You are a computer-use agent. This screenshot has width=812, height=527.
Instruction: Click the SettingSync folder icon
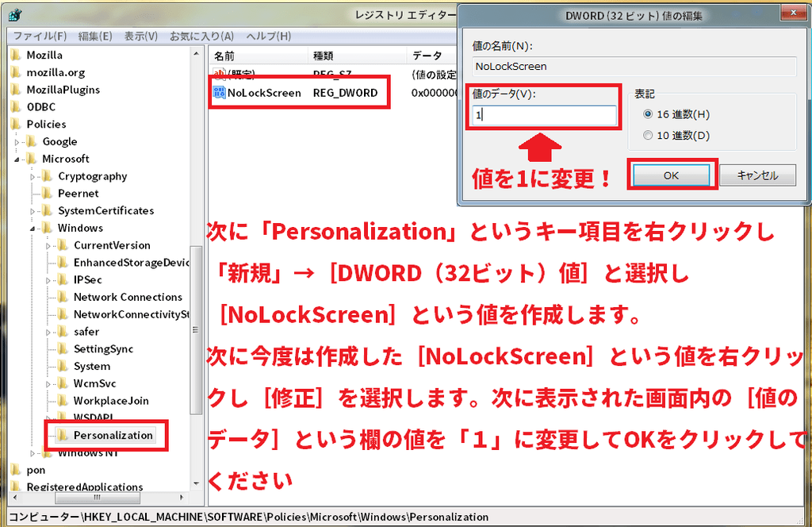[63, 348]
